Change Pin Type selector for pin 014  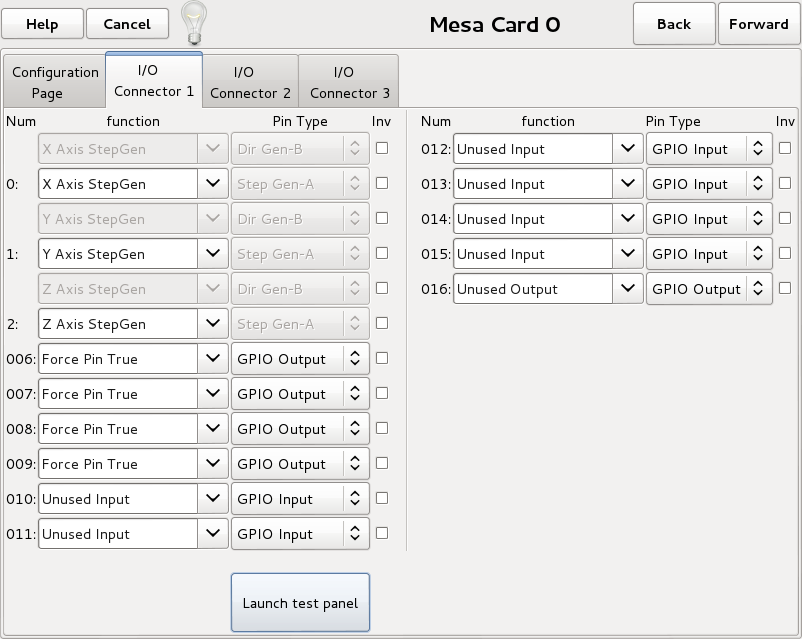pyautogui.click(x=709, y=219)
